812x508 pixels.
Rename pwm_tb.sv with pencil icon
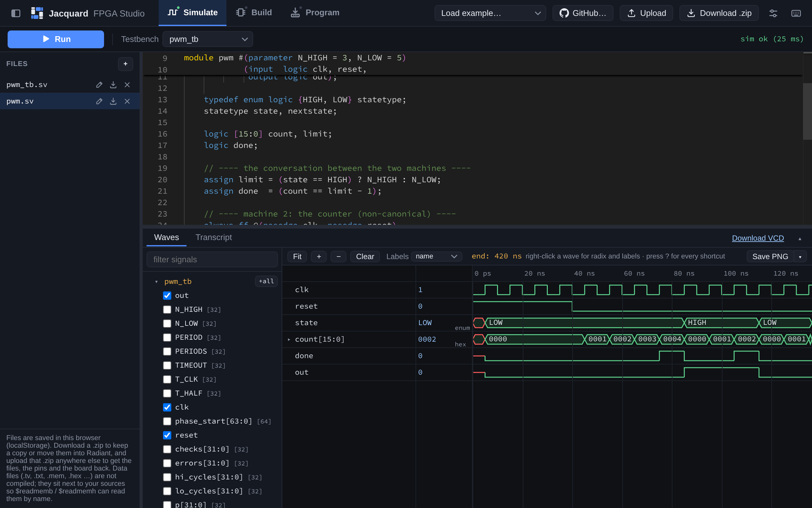point(99,85)
